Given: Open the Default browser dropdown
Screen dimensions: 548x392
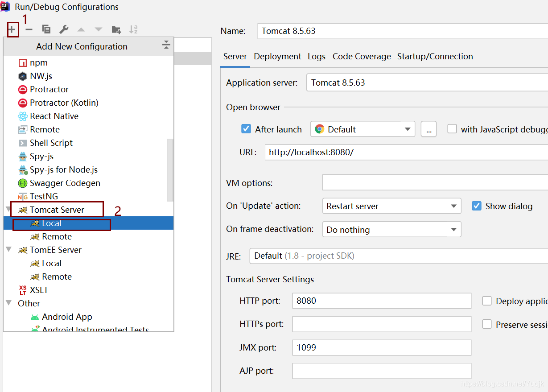Looking at the screenshot, I should click(x=363, y=129).
